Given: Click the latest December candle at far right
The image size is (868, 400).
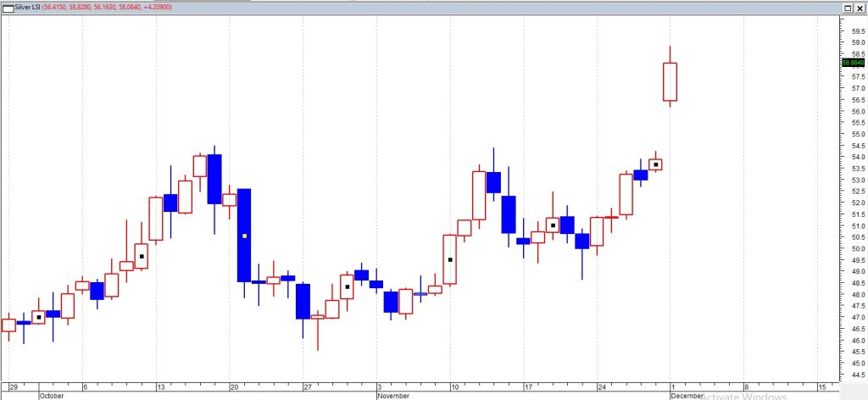Looking at the screenshot, I should (670, 81).
